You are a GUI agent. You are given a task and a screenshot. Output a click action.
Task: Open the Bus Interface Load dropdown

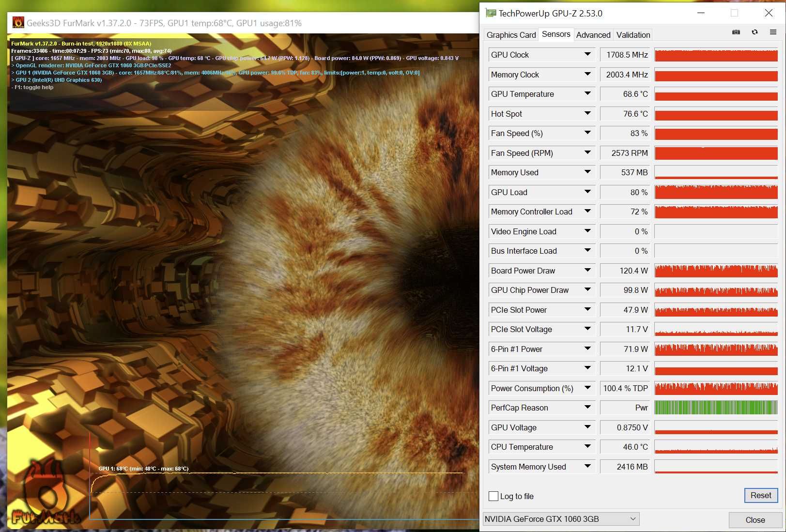click(587, 251)
